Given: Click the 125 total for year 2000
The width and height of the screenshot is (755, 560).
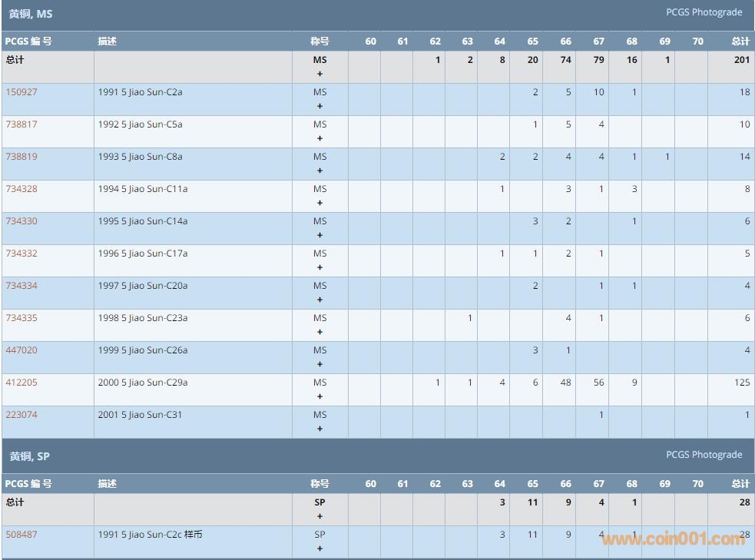Looking at the screenshot, I should click(741, 383).
